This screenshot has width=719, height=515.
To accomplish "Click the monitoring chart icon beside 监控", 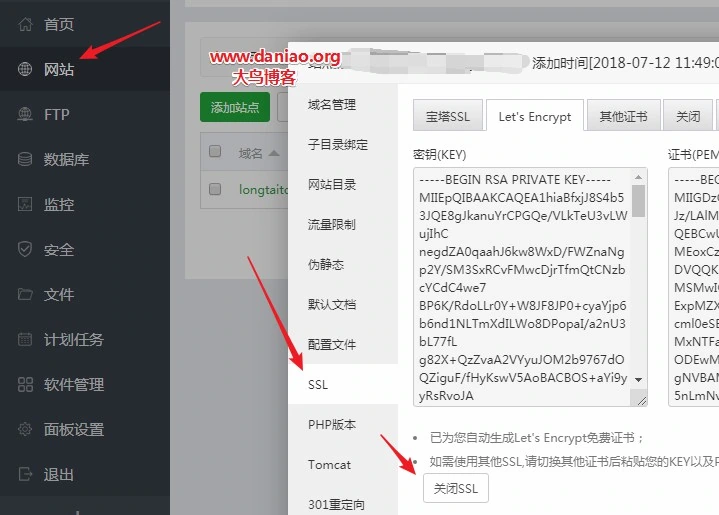I will (25, 204).
